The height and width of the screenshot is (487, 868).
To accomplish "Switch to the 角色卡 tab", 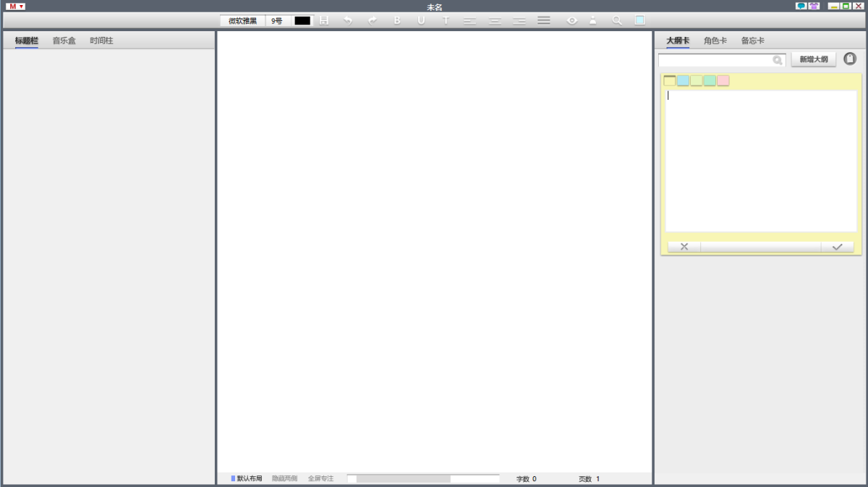I will 715,41.
